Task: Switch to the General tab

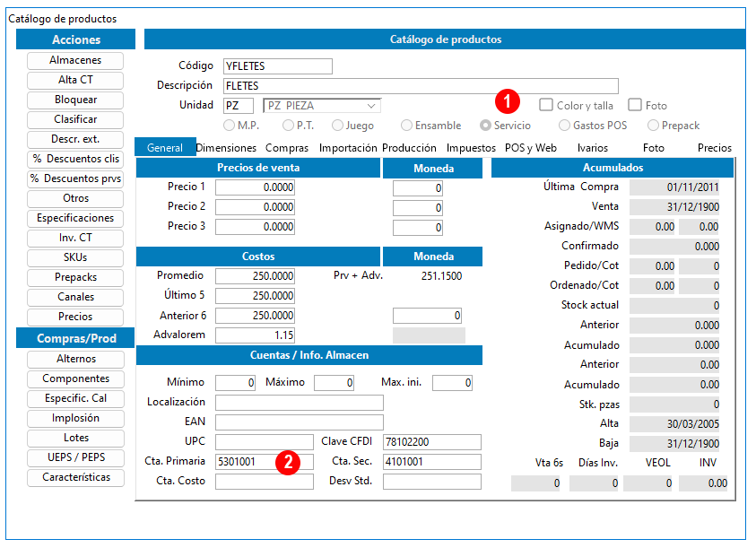Action: pos(165,148)
